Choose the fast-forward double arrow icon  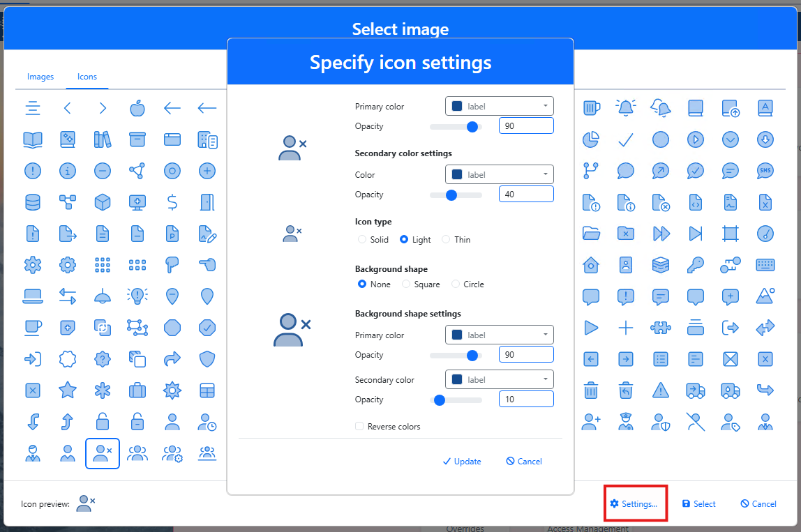661,234
